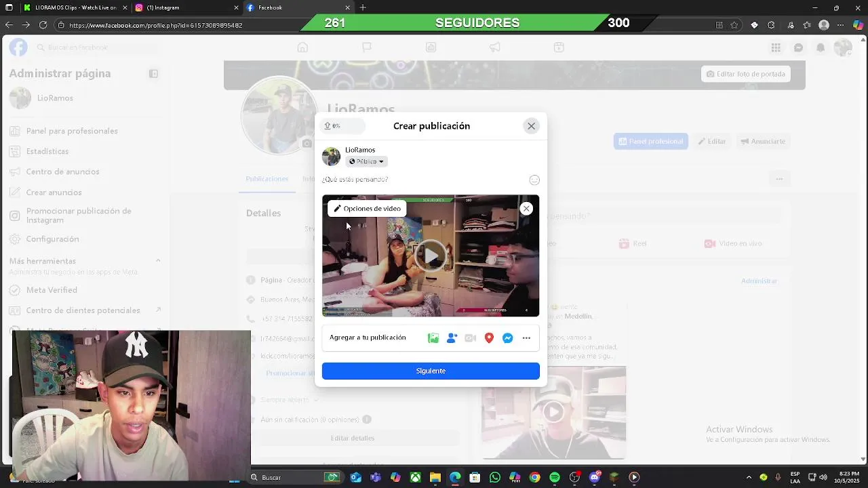Click the Editar page button
Viewport: 868px width, 488px height.
pyautogui.click(x=712, y=141)
